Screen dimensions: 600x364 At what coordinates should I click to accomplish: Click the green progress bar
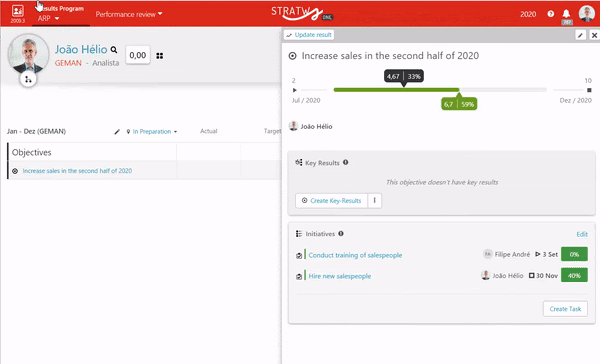pyautogui.click(x=396, y=90)
